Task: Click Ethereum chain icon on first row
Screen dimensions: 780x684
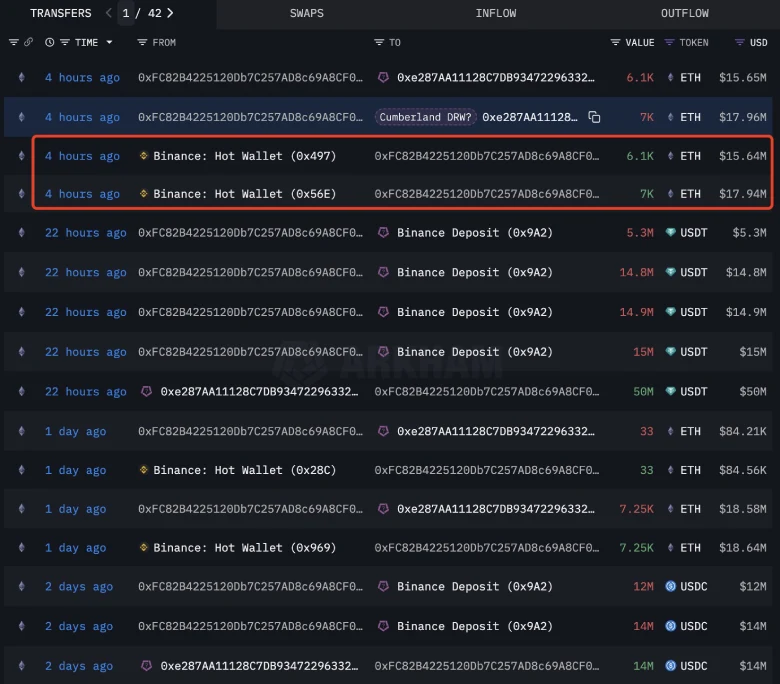Action: [21, 77]
